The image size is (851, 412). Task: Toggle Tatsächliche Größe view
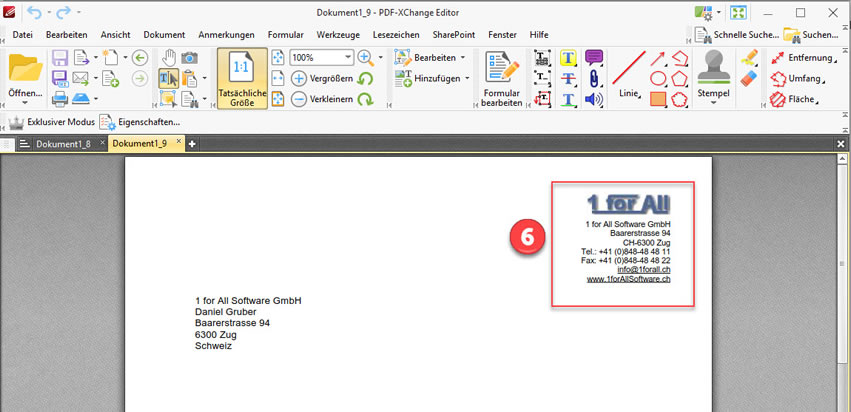242,79
